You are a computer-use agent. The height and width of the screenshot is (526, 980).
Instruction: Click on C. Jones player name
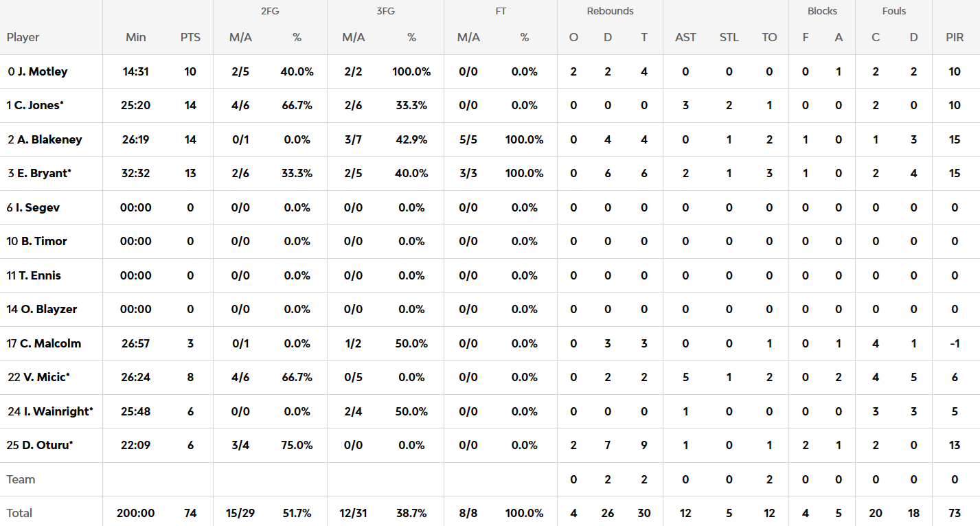click(39, 105)
